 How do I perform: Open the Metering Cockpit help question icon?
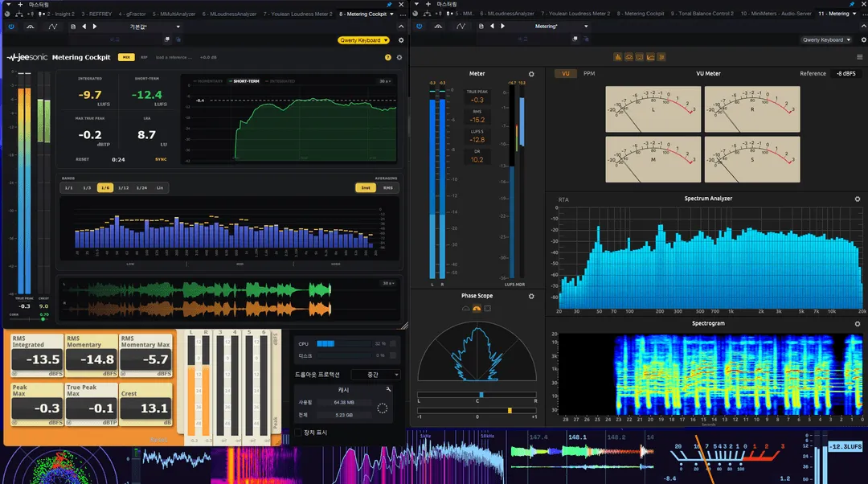click(387, 57)
